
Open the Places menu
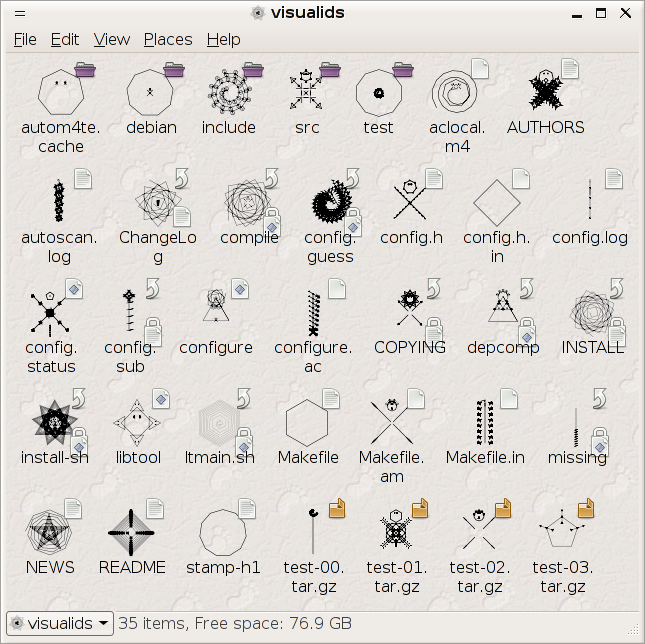coord(168,40)
